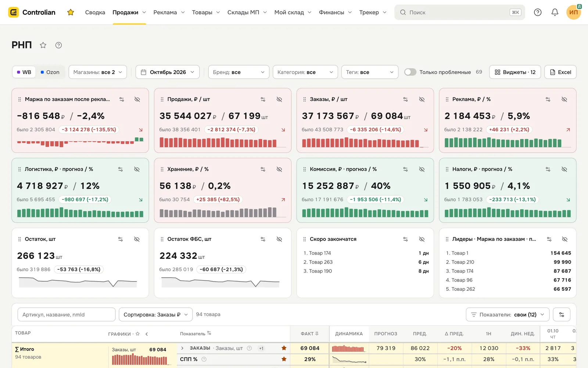Open the Бренд: все dropdown
Viewport: 588px width, 368px height.
point(239,72)
